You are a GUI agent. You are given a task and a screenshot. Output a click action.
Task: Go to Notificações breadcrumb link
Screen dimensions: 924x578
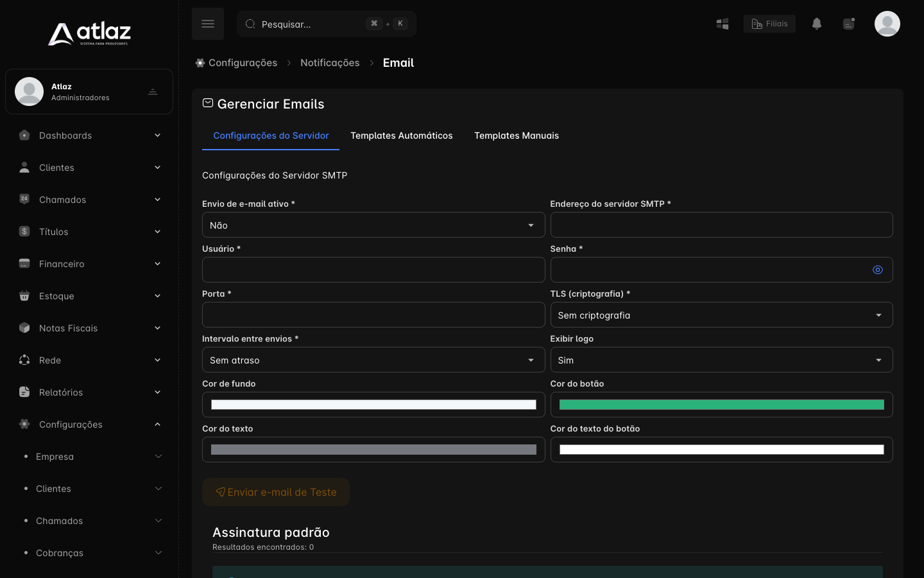[330, 63]
